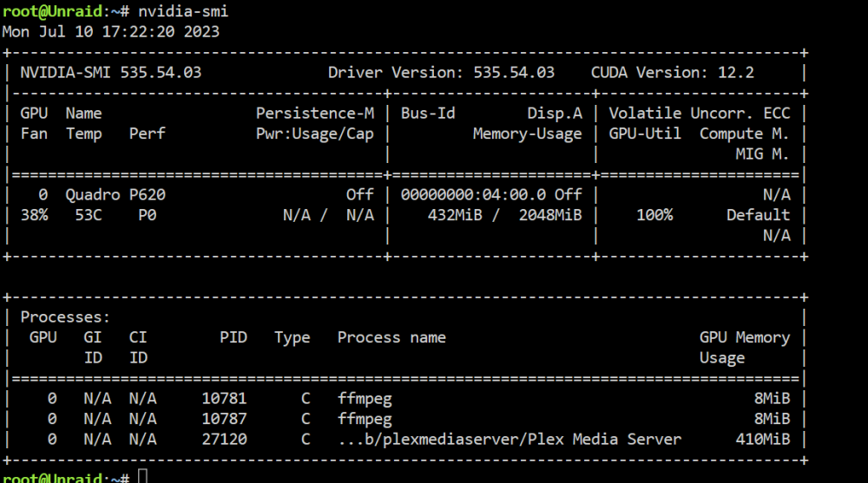Click the 2048MiB total memory value
The height and width of the screenshot is (483, 868).
coord(550,215)
